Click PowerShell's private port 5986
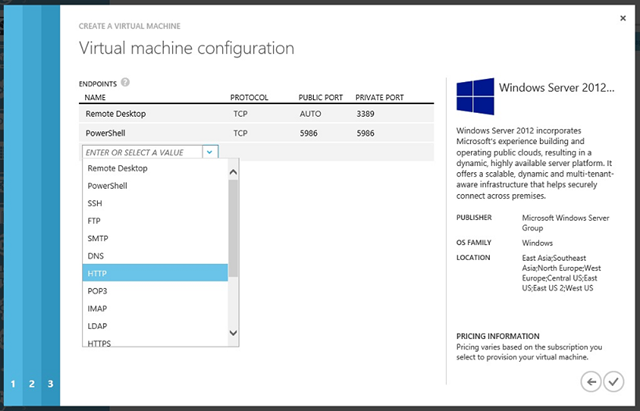The height and width of the screenshot is (411, 640). click(365, 133)
